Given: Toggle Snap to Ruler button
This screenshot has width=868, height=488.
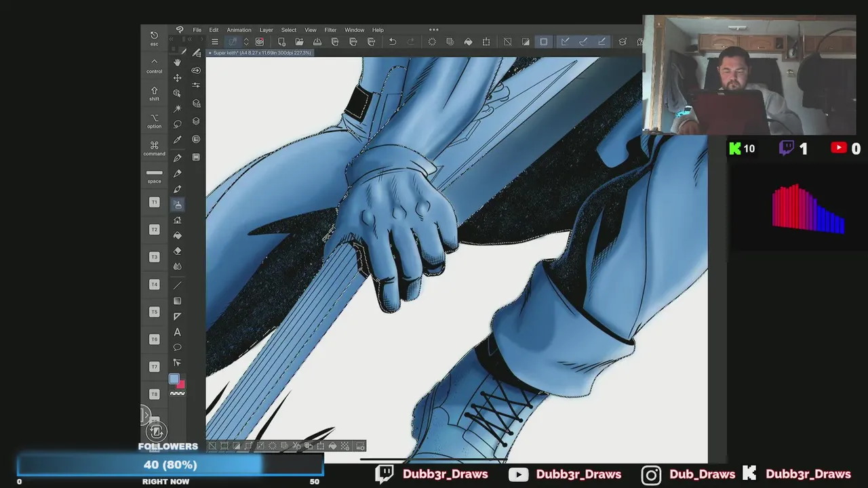Looking at the screenshot, I should (x=565, y=42).
